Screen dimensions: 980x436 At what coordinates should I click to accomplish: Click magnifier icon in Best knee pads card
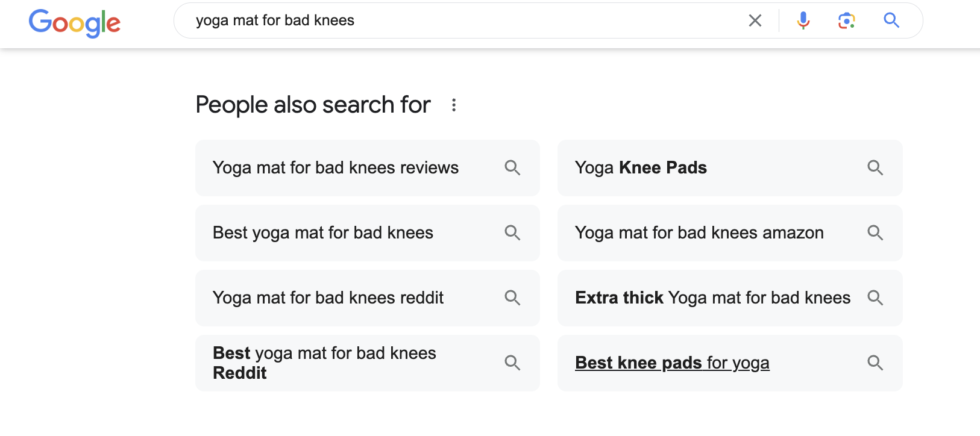[x=875, y=363]
